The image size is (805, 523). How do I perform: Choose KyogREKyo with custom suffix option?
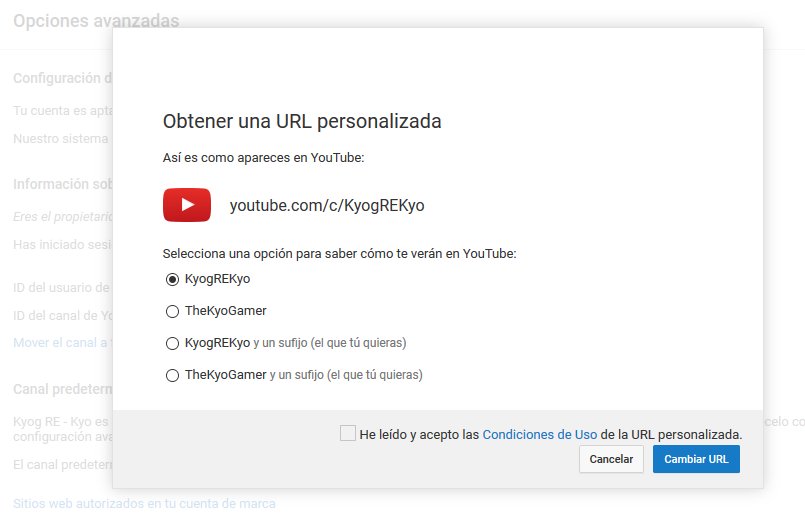click(x=172, y=343)
